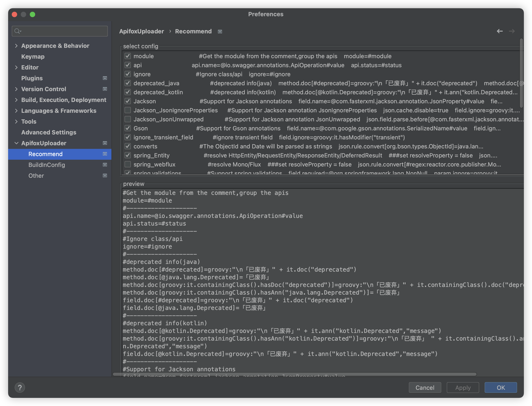The height and width of the screenshot is (406, 532).
Task: Click the horizontal scrollbar below preview
Action: click(294, 374)
